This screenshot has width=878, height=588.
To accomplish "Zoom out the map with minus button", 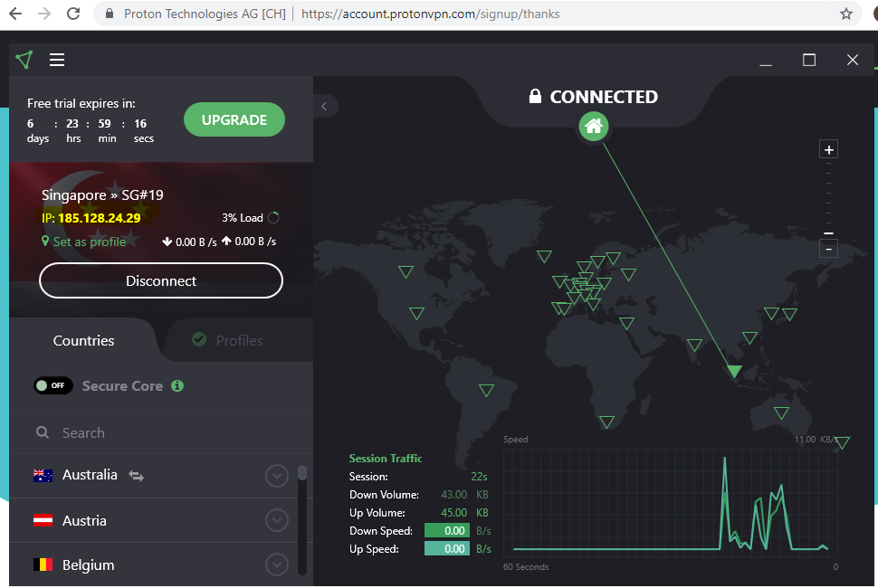I will [x=829, y=249].
